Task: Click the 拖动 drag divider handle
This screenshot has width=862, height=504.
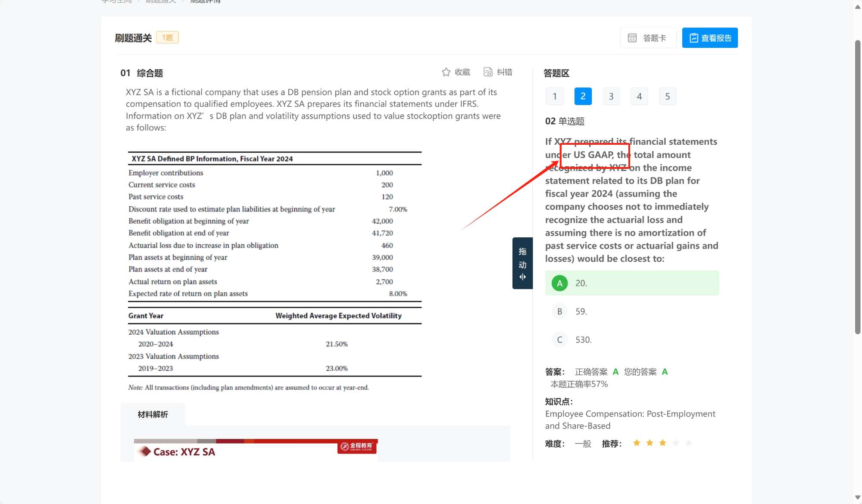Action: (522, 263)
